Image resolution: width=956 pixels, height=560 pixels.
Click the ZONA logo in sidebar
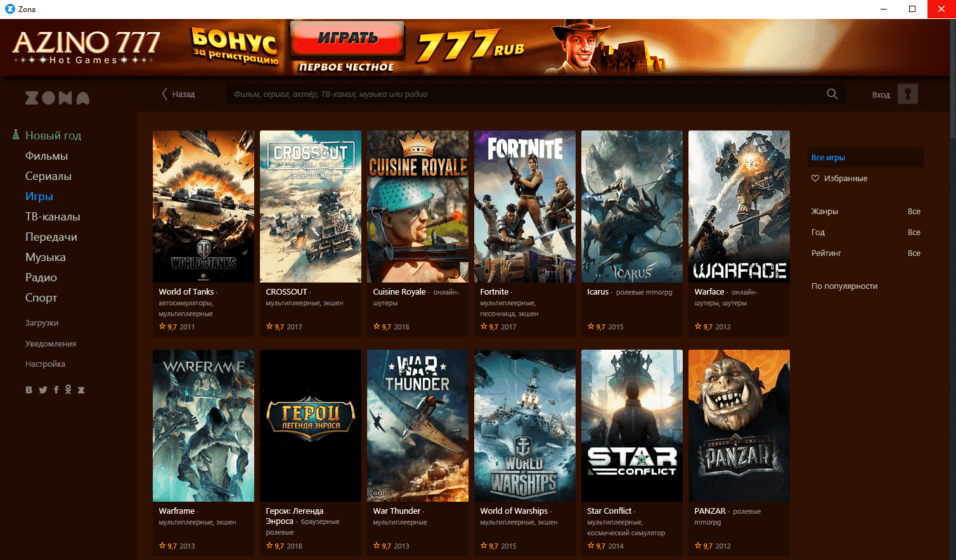pos(57,98)
